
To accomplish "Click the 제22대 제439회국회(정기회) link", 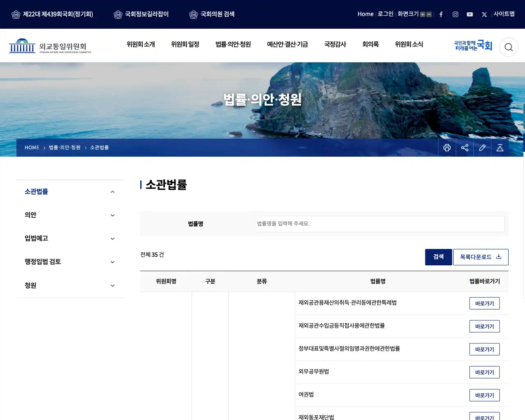I will [x=52, y=14].
